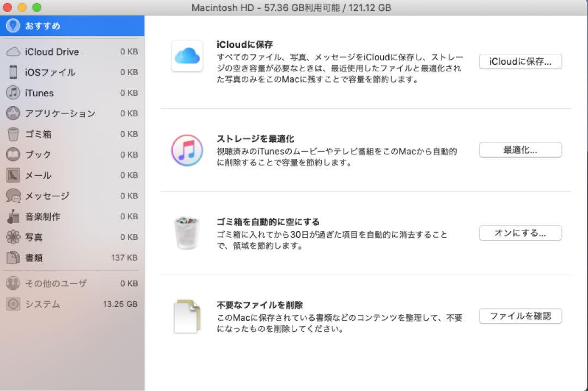
Task: Select iOSファイル in the sidebar
Action: pyautogui.click(x=72, y=72)
